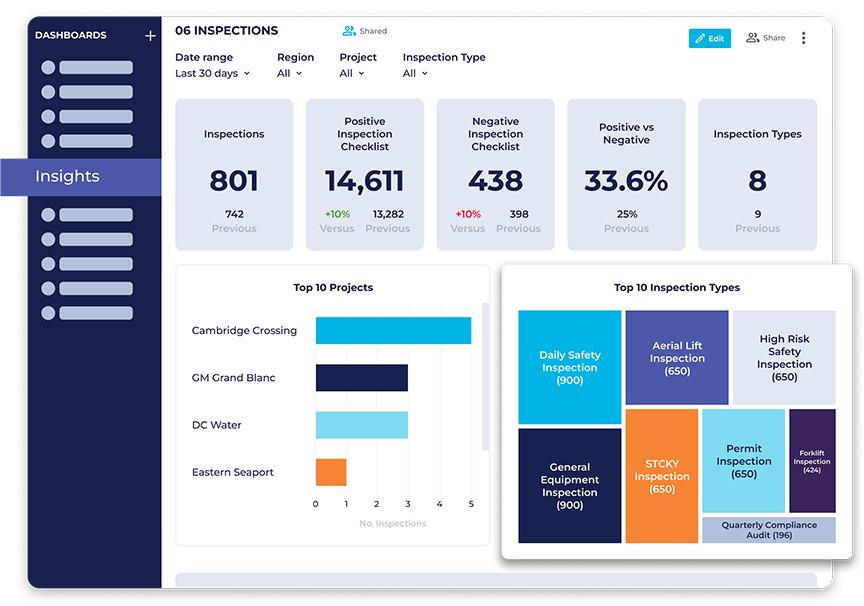Select the Insights sidebar item
864x606 pixels.
(80, 176)
